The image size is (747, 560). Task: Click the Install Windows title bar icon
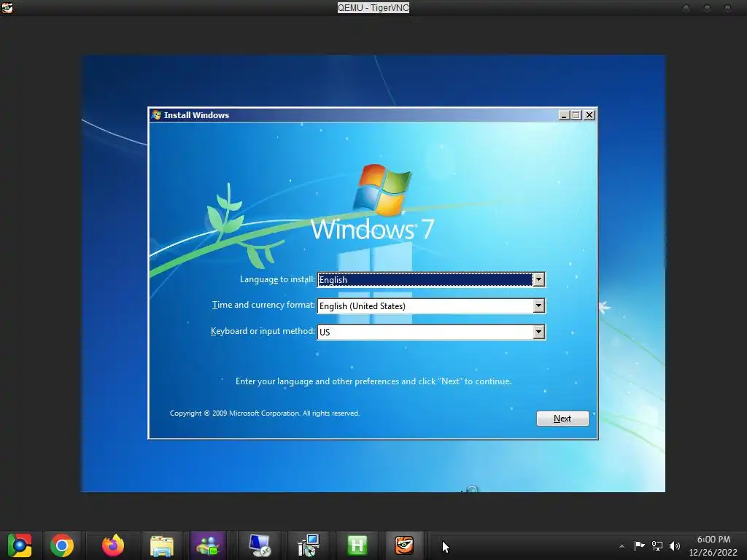[x=156, y=114]
